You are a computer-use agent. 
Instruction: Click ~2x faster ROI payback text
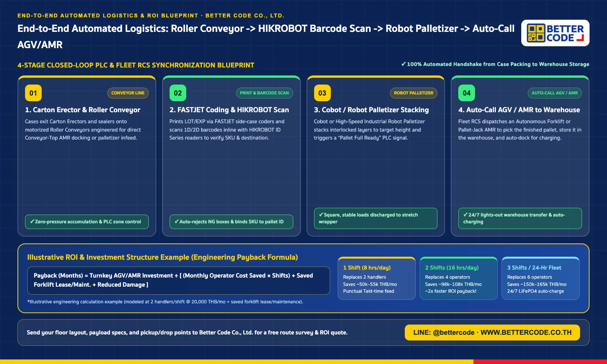pyautogui.click(x=451, y=291)
